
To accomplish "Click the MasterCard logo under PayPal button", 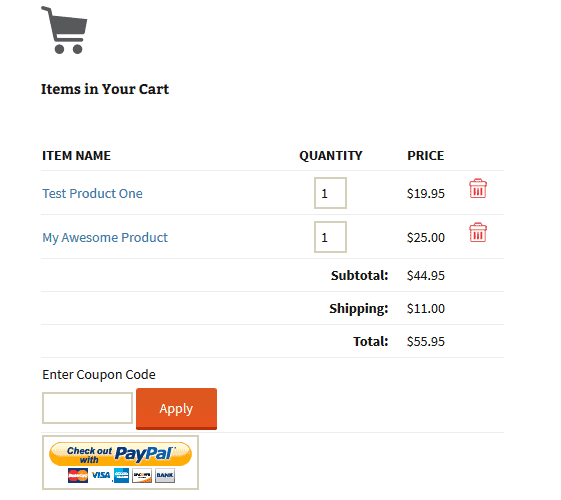I will click(x=78, y=475).
